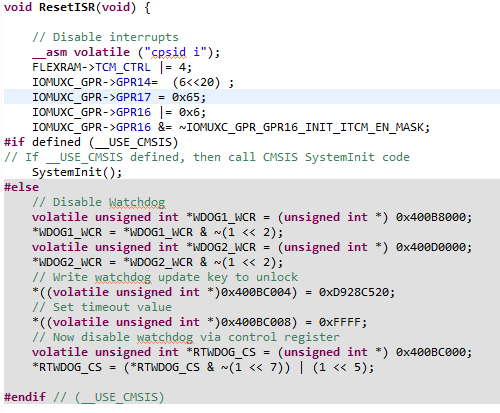Click the highlighted 'IOMUXC_GPR->GPR17 = 0x65;' line

252,97
